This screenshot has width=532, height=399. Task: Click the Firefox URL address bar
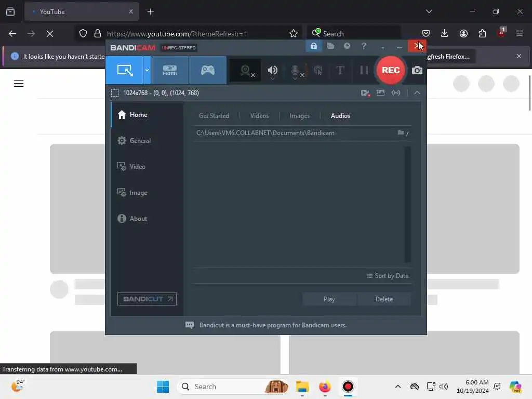(177, 34)
